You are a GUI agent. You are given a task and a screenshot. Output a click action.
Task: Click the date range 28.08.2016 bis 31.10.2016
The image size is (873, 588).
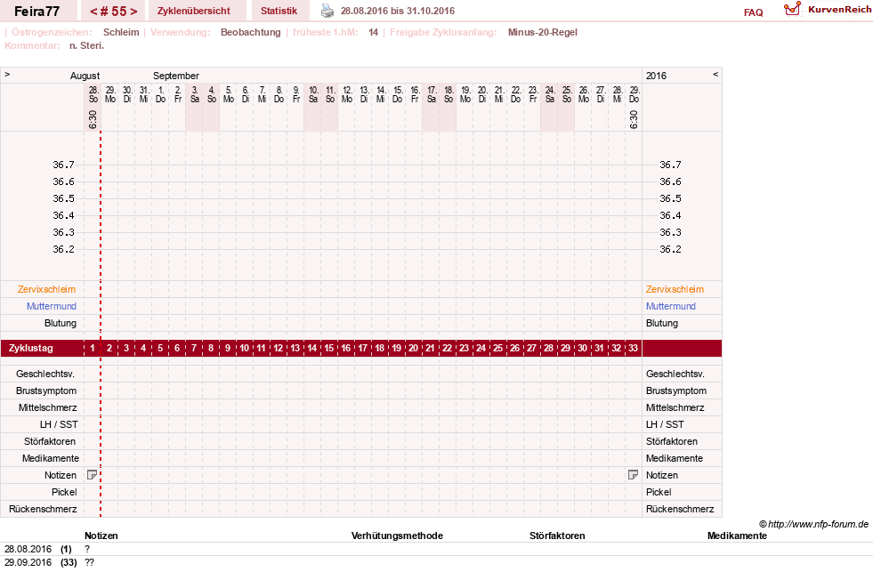(x=398, y=11)
